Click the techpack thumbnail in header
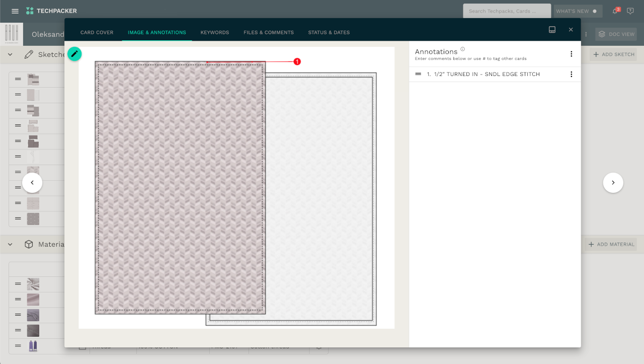Screen dimensions: 644x364 coord(11,34)
